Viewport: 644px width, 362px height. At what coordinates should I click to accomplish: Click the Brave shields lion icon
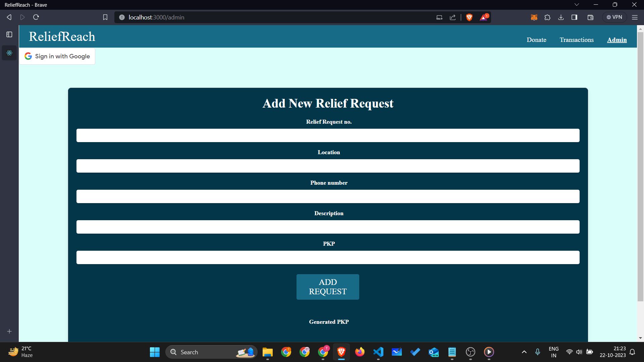coord(470,17)
